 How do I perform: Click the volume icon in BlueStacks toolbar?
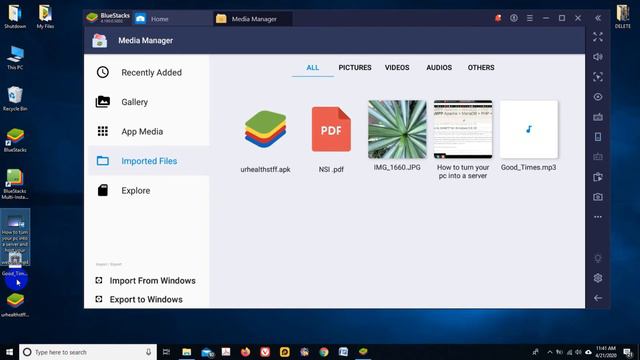598,57
